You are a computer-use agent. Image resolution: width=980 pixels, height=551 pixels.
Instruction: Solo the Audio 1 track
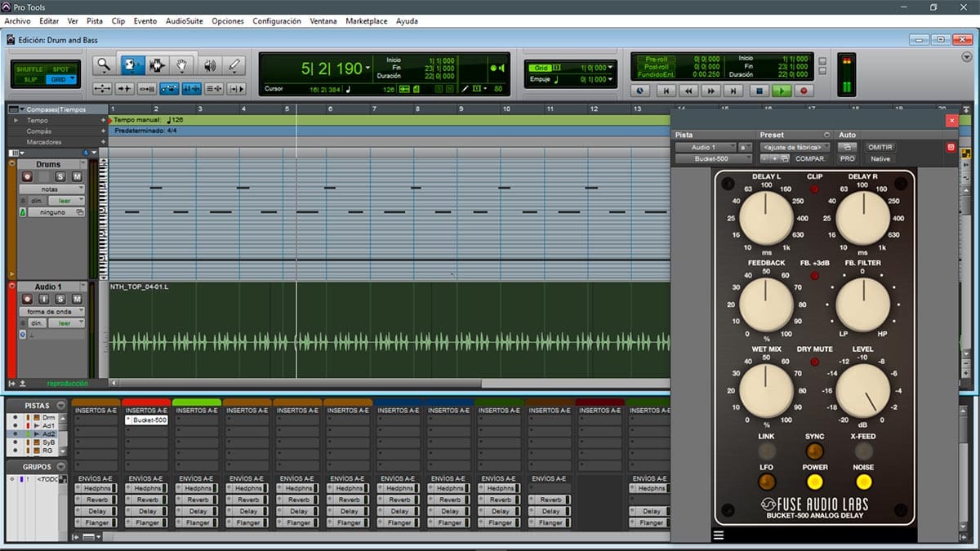[60, 300]
